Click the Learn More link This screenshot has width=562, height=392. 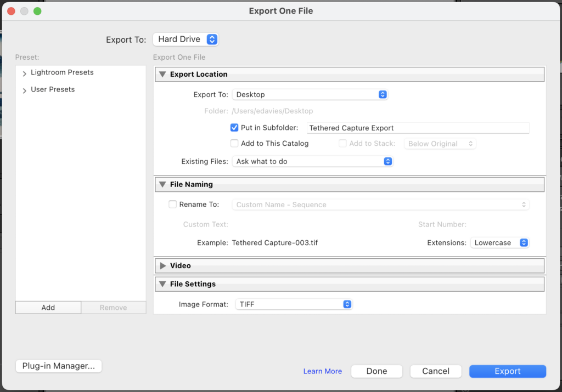322,371
